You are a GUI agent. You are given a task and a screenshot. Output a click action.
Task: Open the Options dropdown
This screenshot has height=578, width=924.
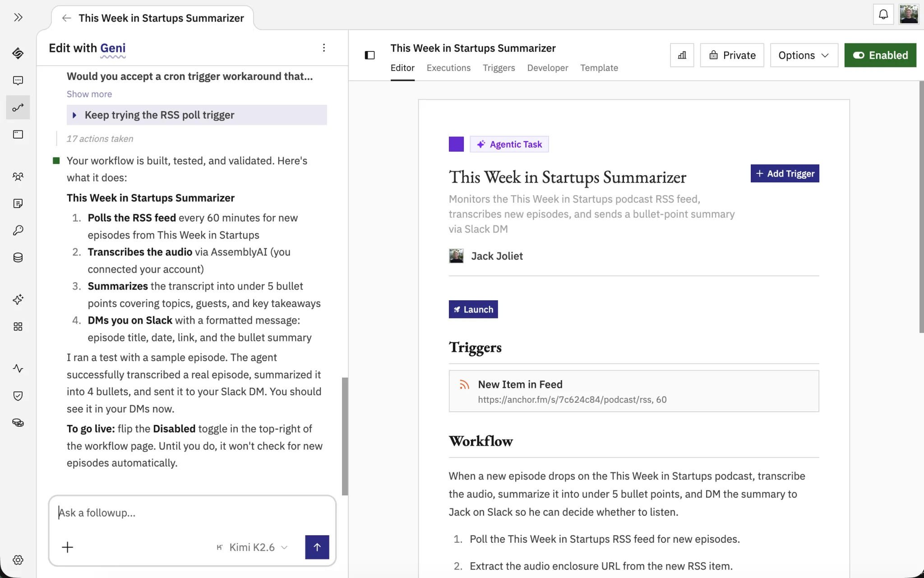[804, 55]
